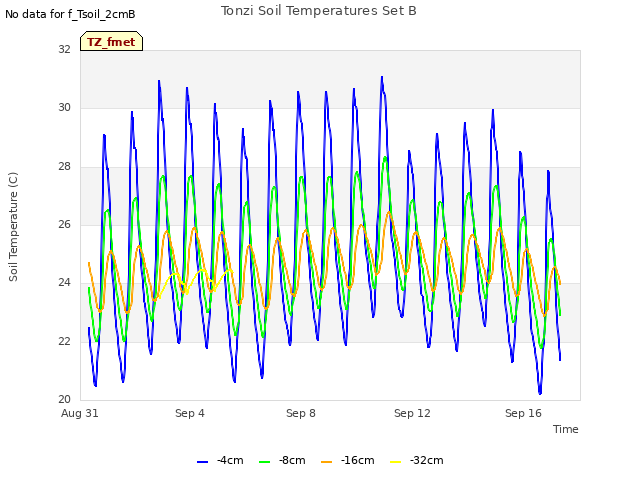This screenshot has height=480, width=640.
Task: Click the Sep 12 x-axis tick label
Action: [x=412, y=413]
